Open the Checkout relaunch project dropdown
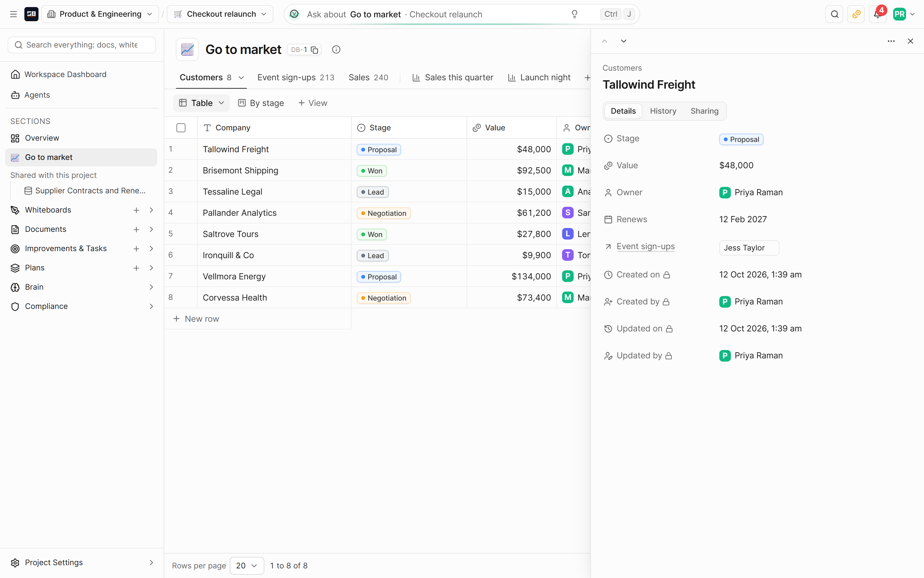924x578 pixels. pyautogui.click(x=220, y=14)
